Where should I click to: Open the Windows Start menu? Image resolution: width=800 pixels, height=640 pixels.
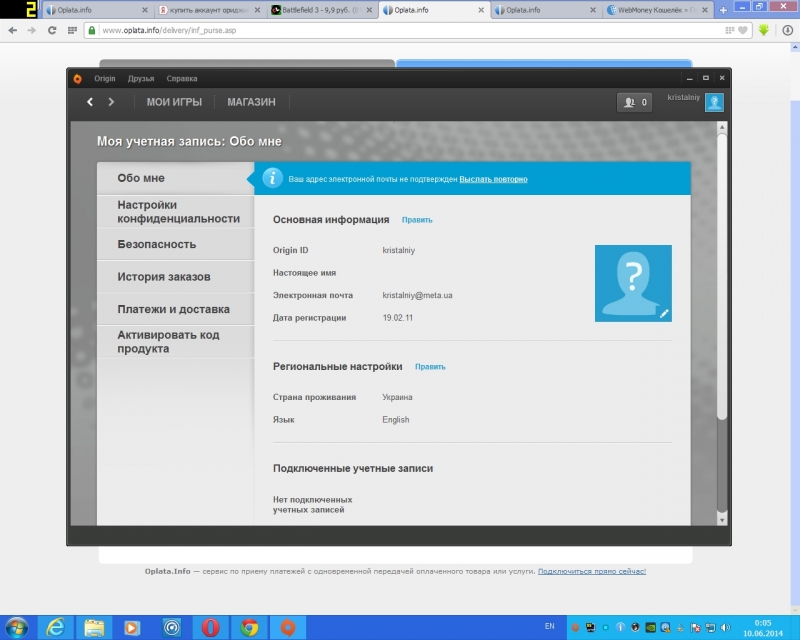[17, 627]
